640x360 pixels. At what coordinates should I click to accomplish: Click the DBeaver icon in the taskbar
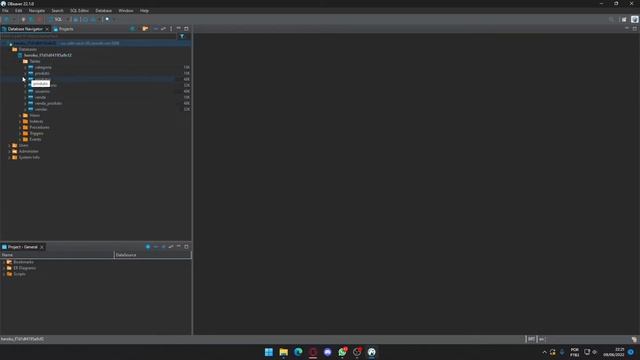(371, 352)
